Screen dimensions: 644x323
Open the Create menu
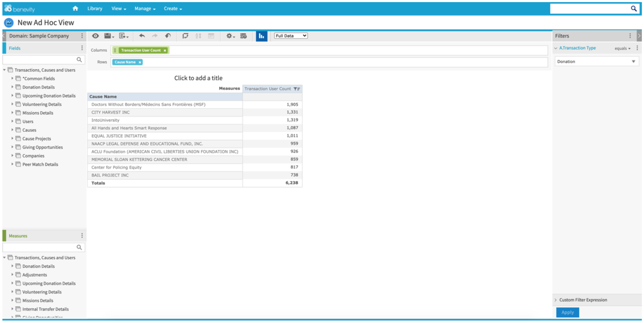click(x=173, y=8)
